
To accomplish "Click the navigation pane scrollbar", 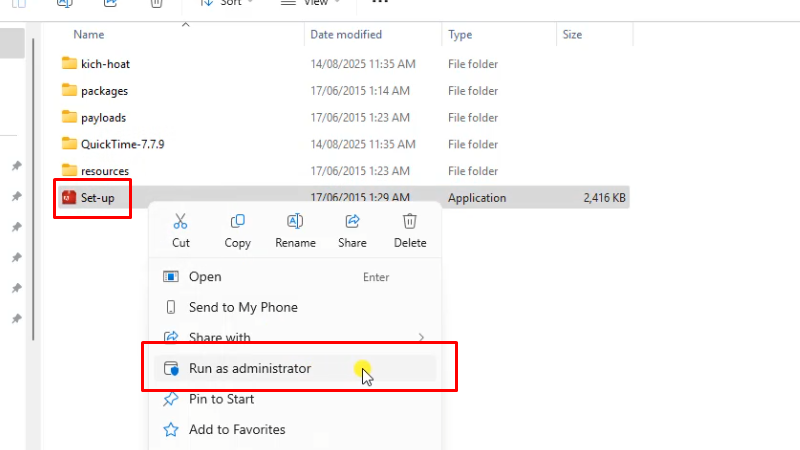I will click(33, 189).
